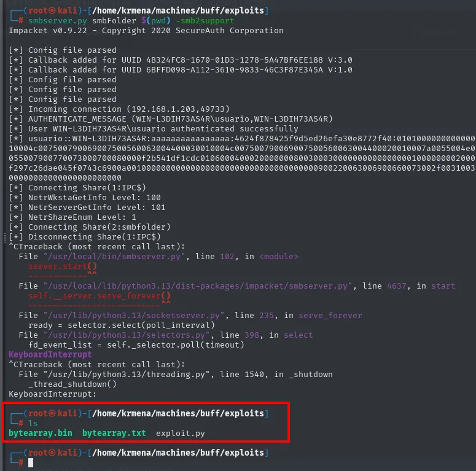The image size is (476, 471).
Task: Click the /usr/local/bin/smbserver.py path
Action: pyautogui.click(x=114, y=257)
